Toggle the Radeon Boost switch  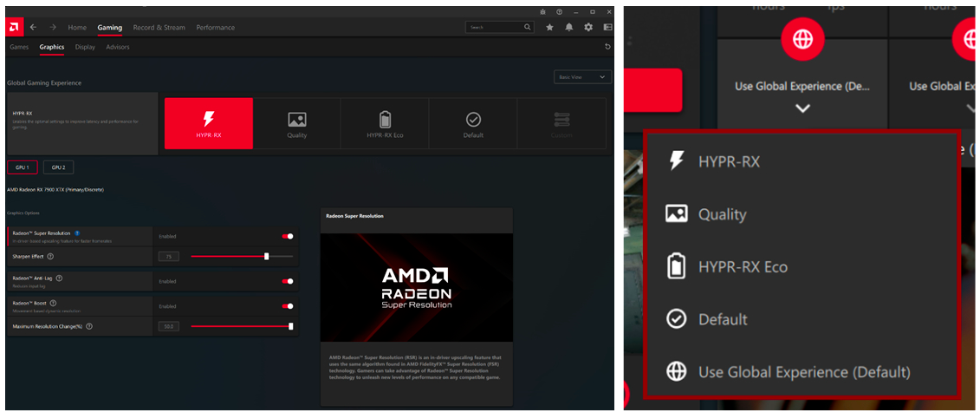288,306
